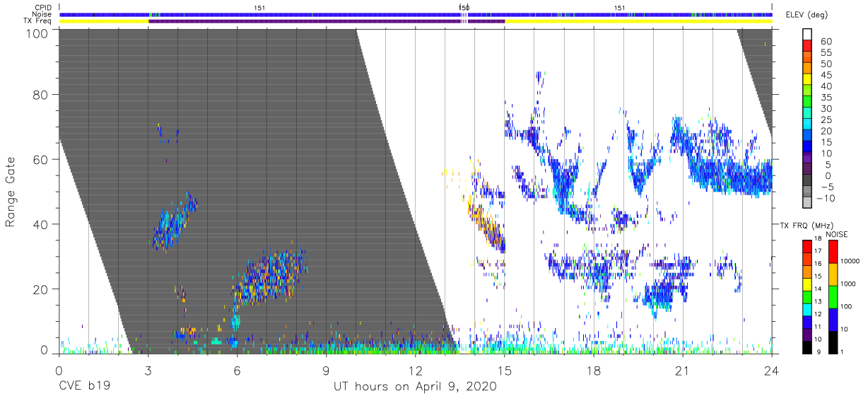Click the yellow 14–15 MHz TX FRQ swatch

(807, 284)
